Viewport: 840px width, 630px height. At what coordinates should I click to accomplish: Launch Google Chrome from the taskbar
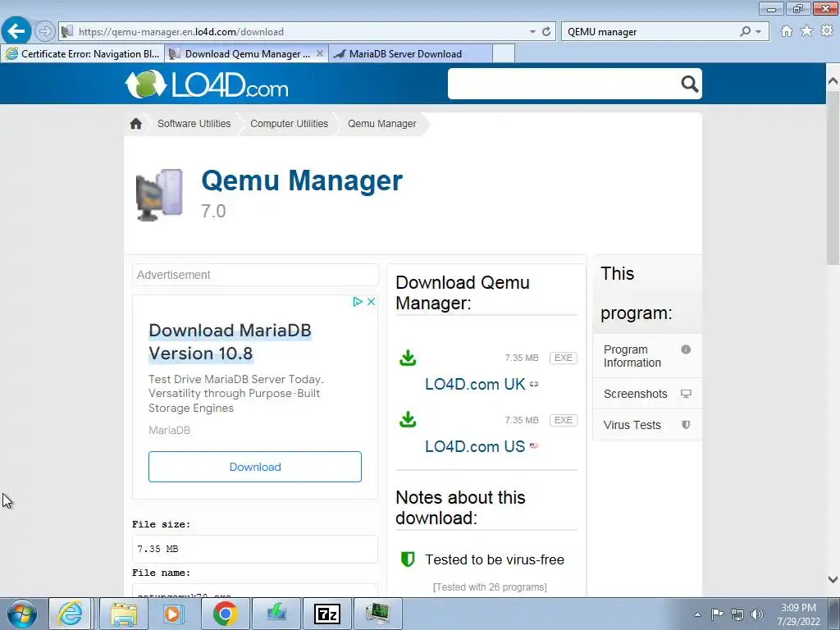[x=225, y=614]
